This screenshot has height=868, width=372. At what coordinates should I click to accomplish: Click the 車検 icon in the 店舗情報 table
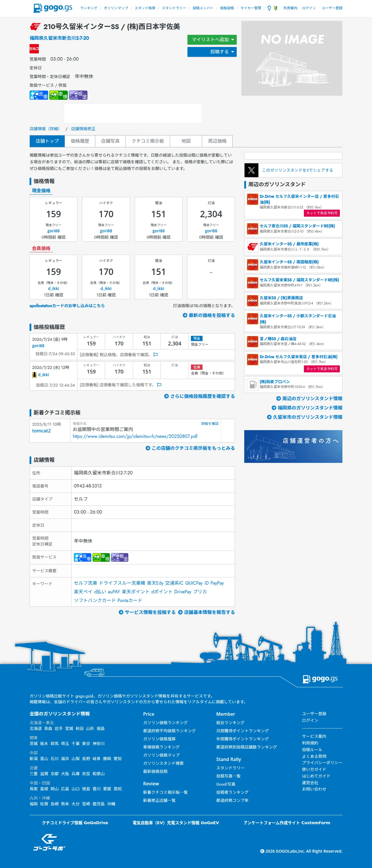tap(101, 557)
